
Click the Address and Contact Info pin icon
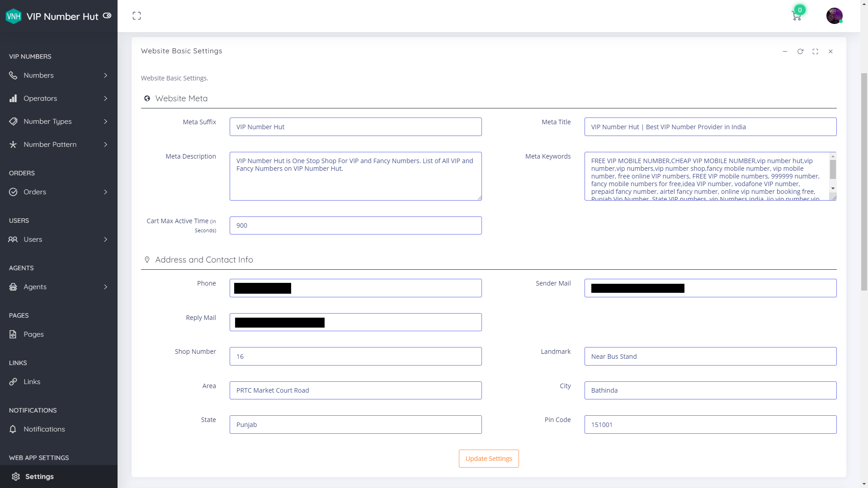click(x=147, y=260)
